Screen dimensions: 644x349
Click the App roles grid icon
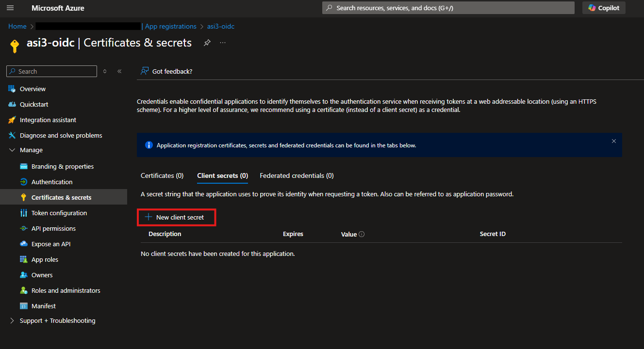coord(24,259)
